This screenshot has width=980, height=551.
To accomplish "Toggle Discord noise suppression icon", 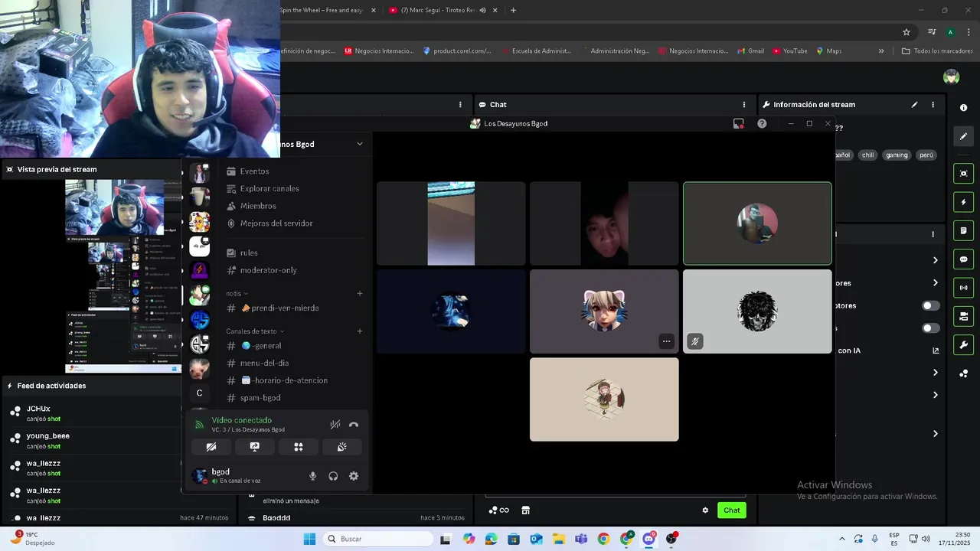I will click(x=335, y=425).
